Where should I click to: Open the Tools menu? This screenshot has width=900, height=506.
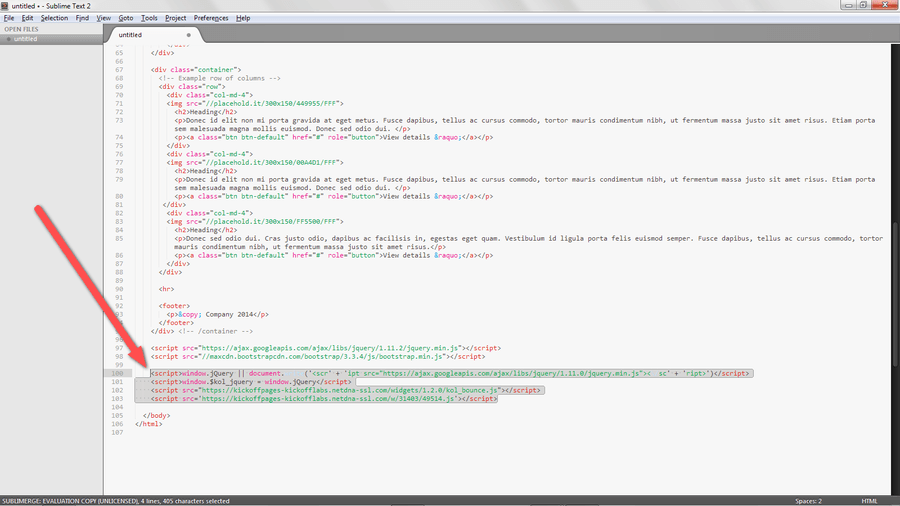(149, 18)
